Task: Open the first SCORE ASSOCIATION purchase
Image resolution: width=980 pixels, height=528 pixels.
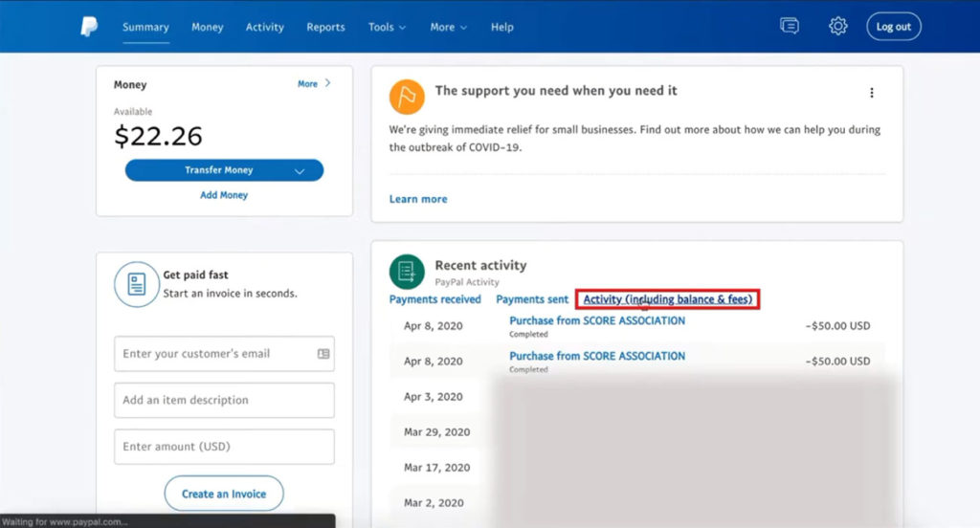Action: point(597,320)
